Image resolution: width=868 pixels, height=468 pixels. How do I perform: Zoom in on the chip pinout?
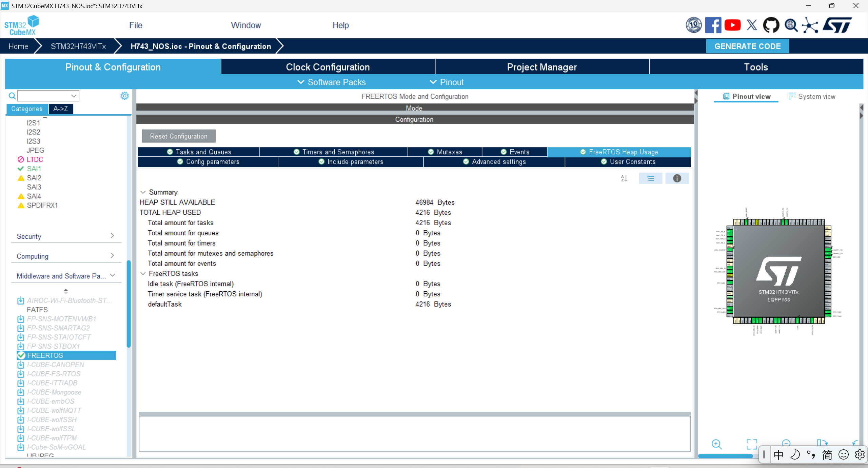tap(716, 444)
